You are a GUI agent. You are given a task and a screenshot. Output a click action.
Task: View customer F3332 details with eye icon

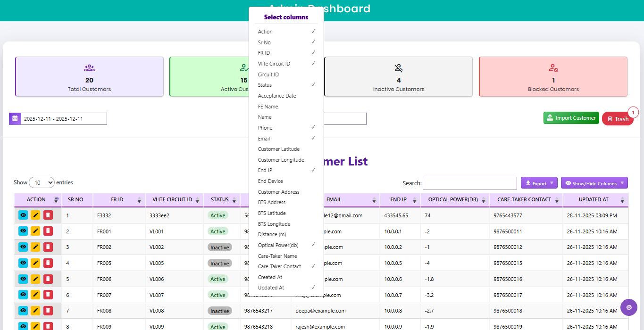point(23,215)
